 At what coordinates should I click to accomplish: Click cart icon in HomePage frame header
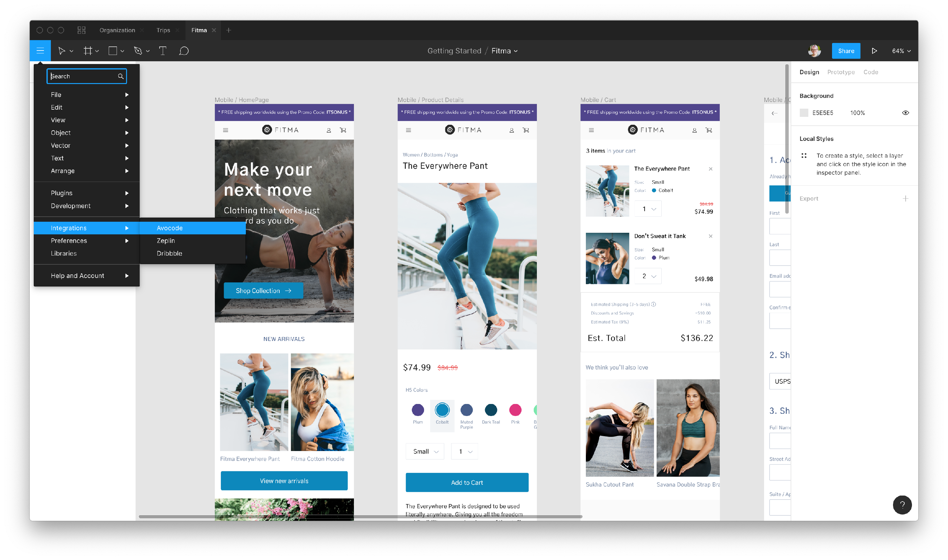click(343, 130)
